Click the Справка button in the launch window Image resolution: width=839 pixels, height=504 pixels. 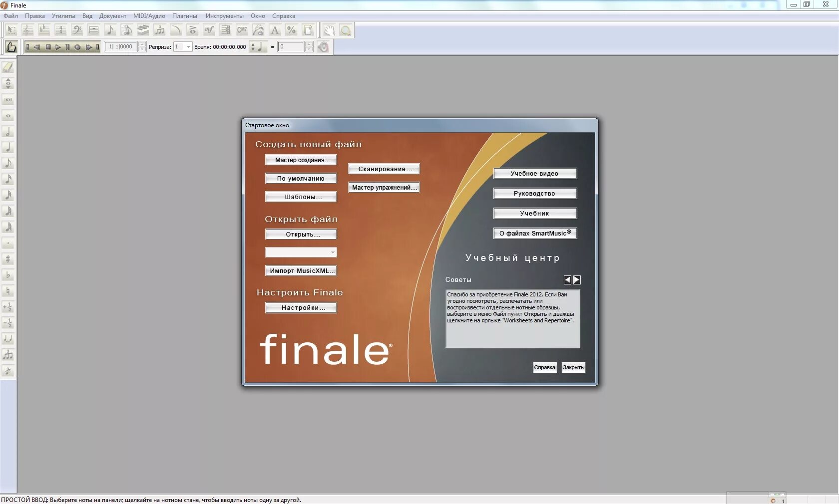click(x=545, y=367)
